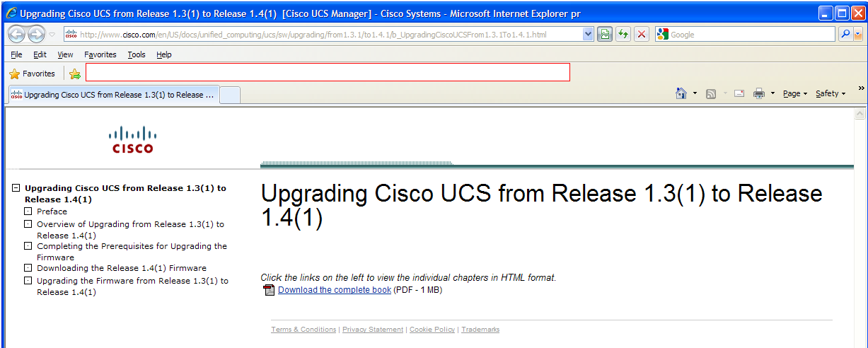Click the Refresh page icon
868x348 pixels.
623,34
